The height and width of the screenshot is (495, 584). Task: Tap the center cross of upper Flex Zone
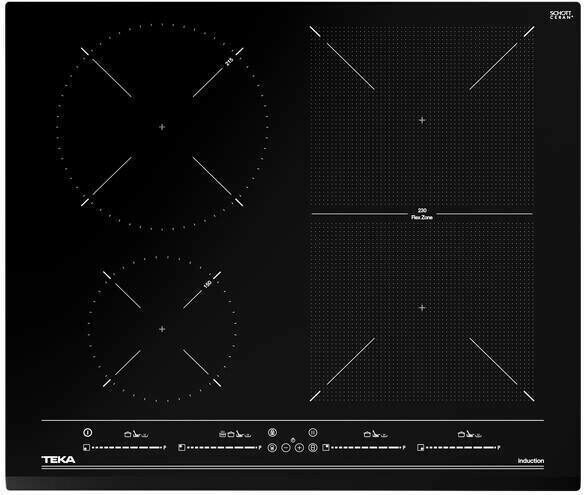(422, 120)
